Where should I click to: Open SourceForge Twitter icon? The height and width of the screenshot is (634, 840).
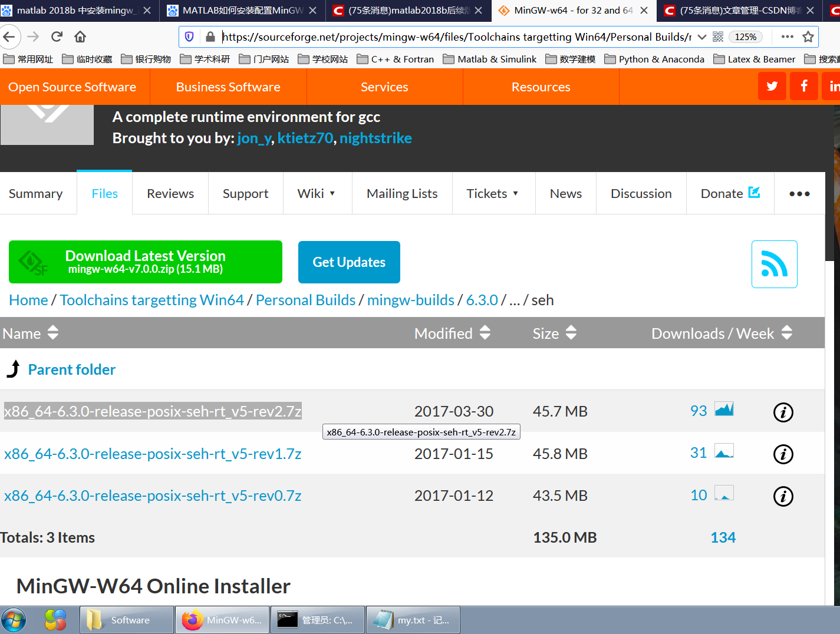772,86
